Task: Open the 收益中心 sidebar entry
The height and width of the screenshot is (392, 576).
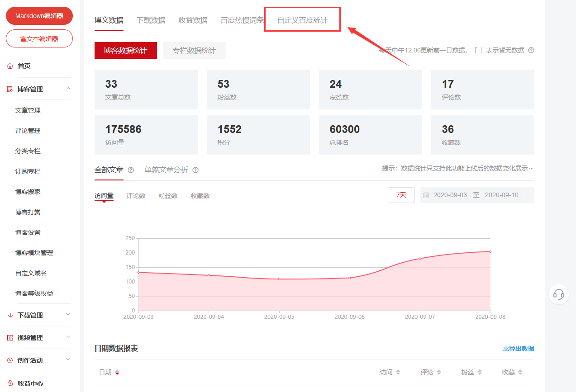Action: coord(30,383)
